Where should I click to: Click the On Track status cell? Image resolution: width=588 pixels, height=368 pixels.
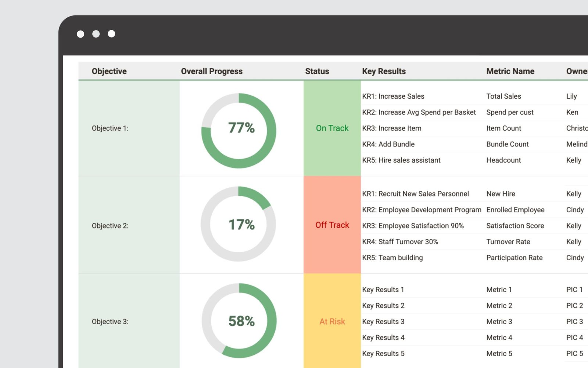[x=332, y=128]
